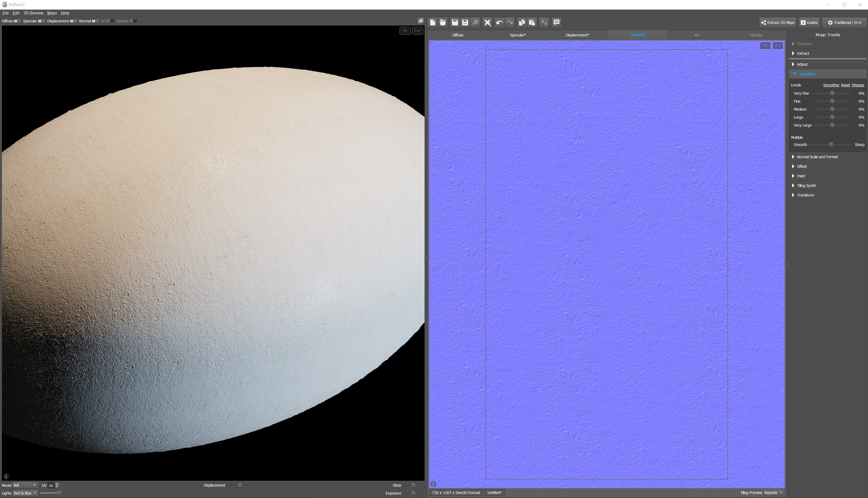Click the Extract 3D Maps button

coord(778,23)
